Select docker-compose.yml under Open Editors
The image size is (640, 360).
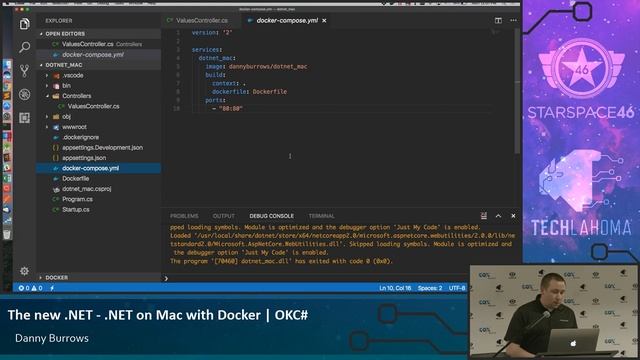tap(99, 55)
